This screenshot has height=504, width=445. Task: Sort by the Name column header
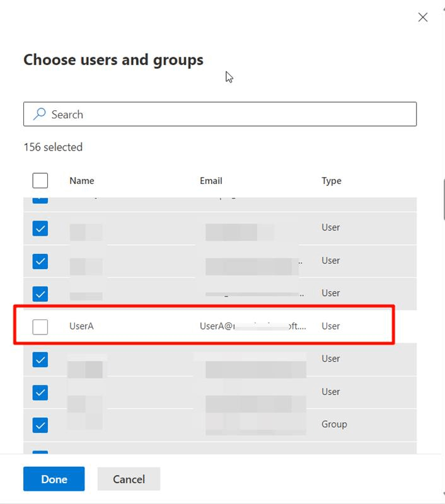82,181
